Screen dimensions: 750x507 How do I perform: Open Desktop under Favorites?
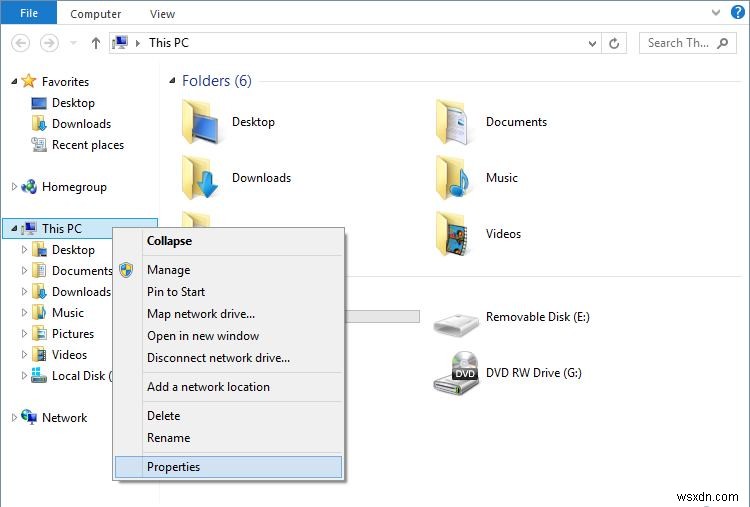tap(73, 103)
